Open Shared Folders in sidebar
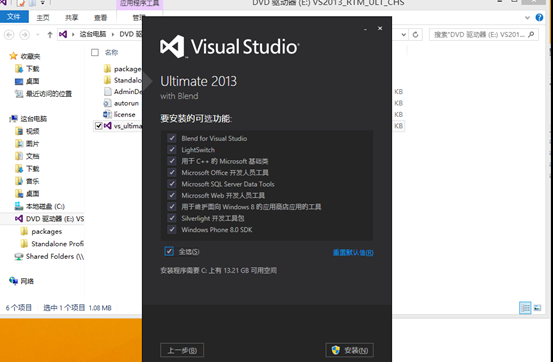 55,256
